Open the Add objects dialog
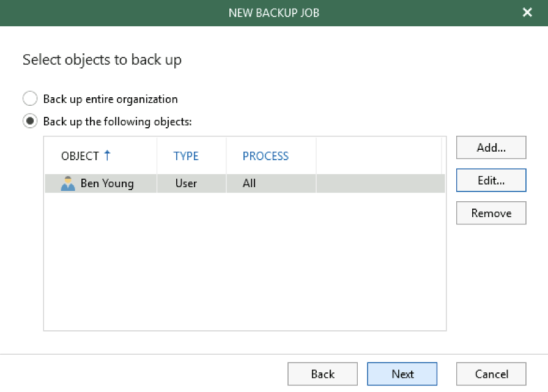Viewport: 548px width, 392px height. click(x=491, y=147)
